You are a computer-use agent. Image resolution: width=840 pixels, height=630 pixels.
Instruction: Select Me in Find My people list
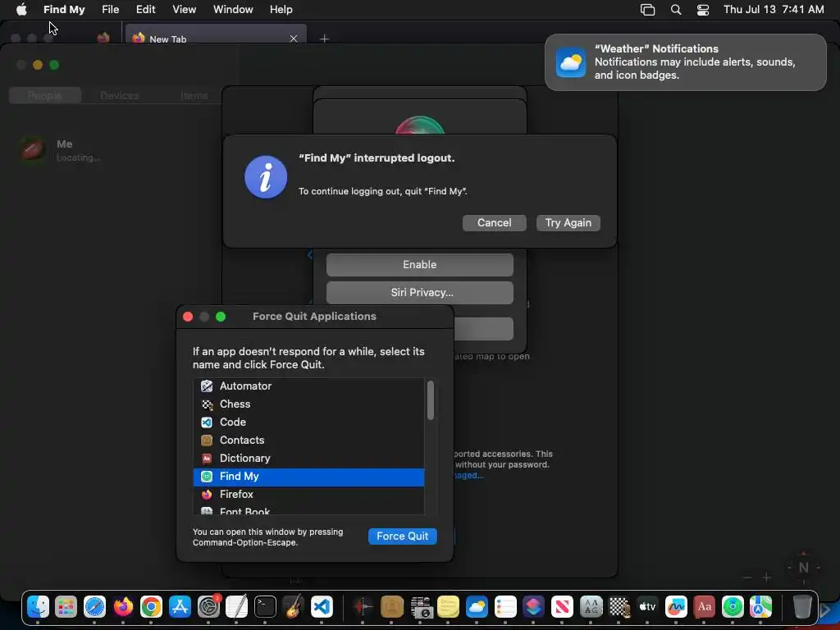pos(111,150)
